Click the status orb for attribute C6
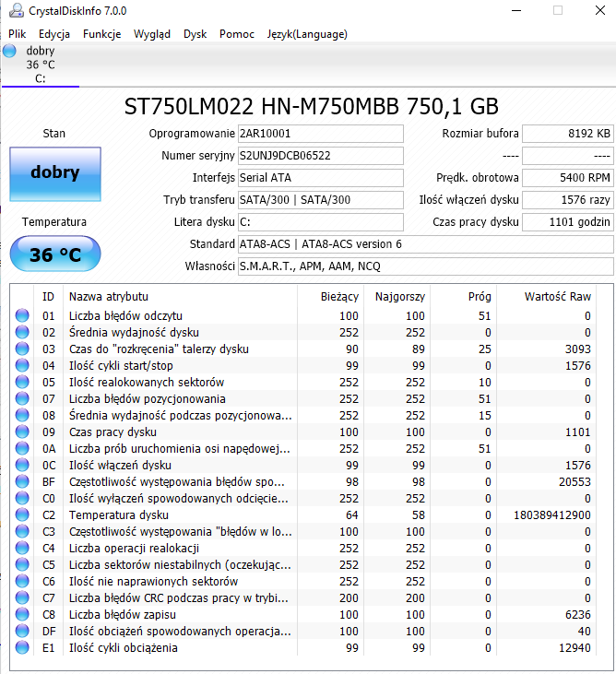 (x=22, y=581)
